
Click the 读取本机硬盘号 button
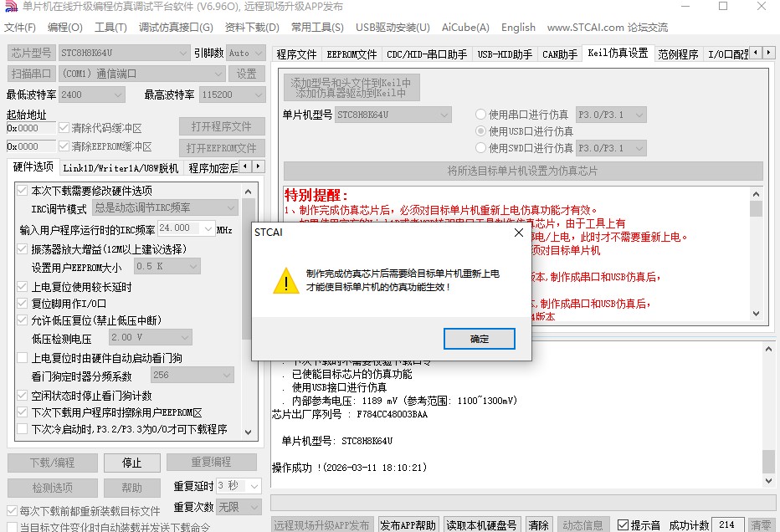coord(481,525)
